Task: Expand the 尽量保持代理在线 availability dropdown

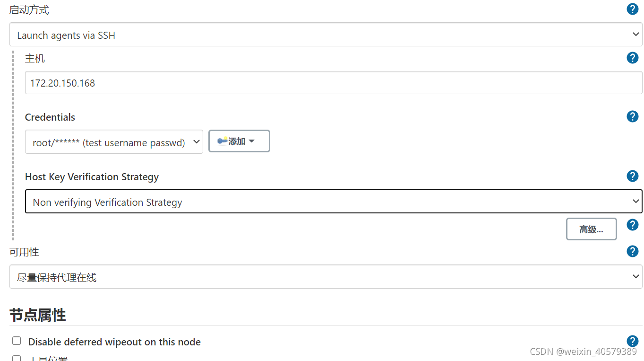Action: [326, 277]
